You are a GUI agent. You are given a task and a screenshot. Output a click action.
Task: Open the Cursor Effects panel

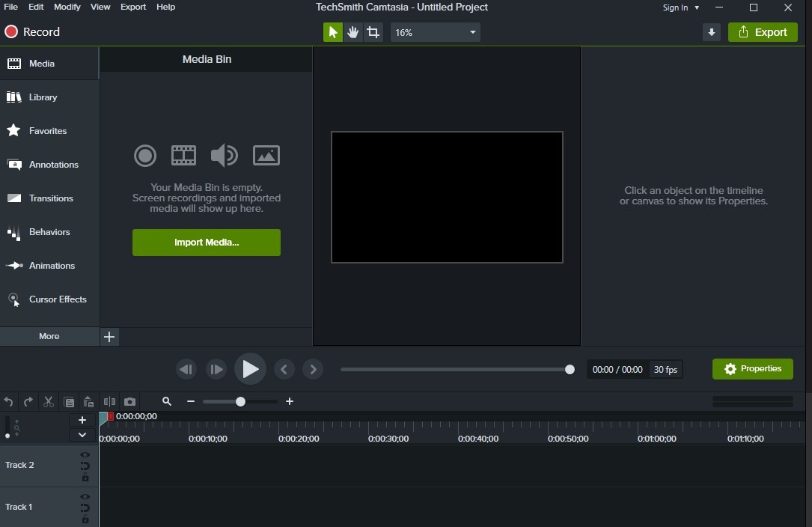tap(49, 299)
